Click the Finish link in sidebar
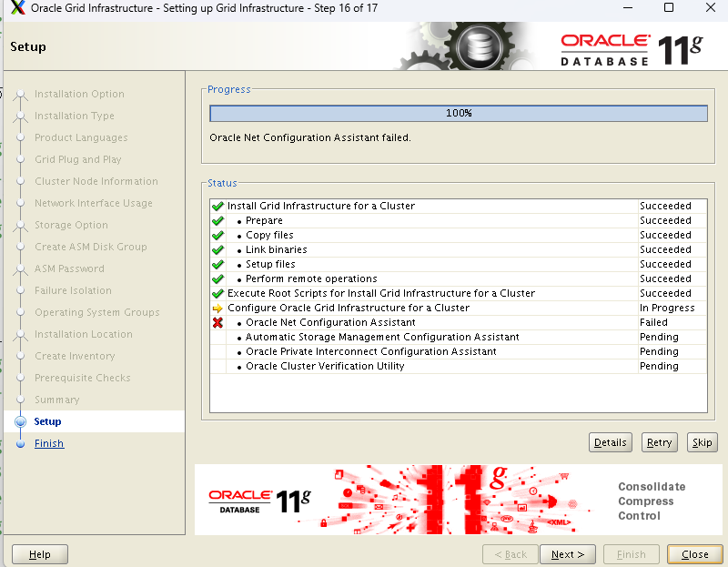The height and width of the screenshot is (567, 728). (49, 443)
